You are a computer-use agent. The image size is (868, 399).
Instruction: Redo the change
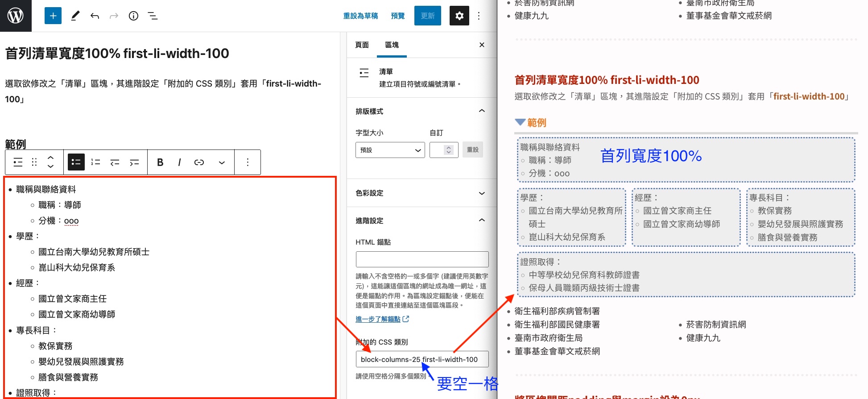click(x=114, y=16)
